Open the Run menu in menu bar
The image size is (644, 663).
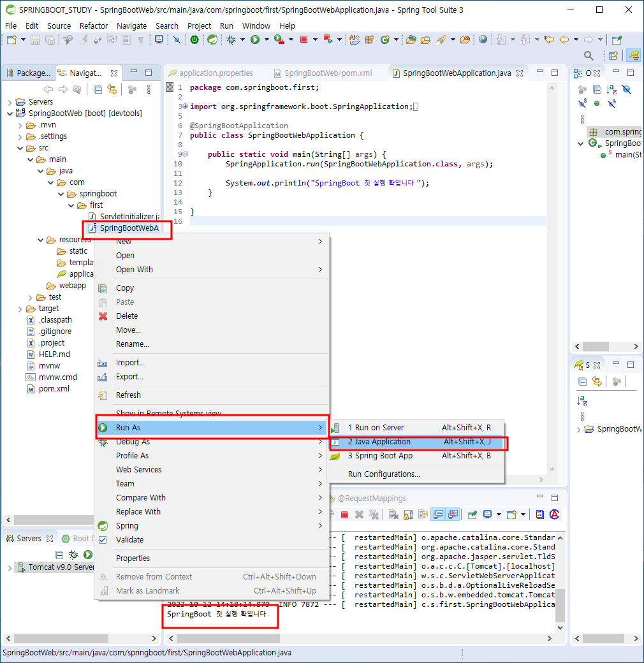[x=226, y=25]
